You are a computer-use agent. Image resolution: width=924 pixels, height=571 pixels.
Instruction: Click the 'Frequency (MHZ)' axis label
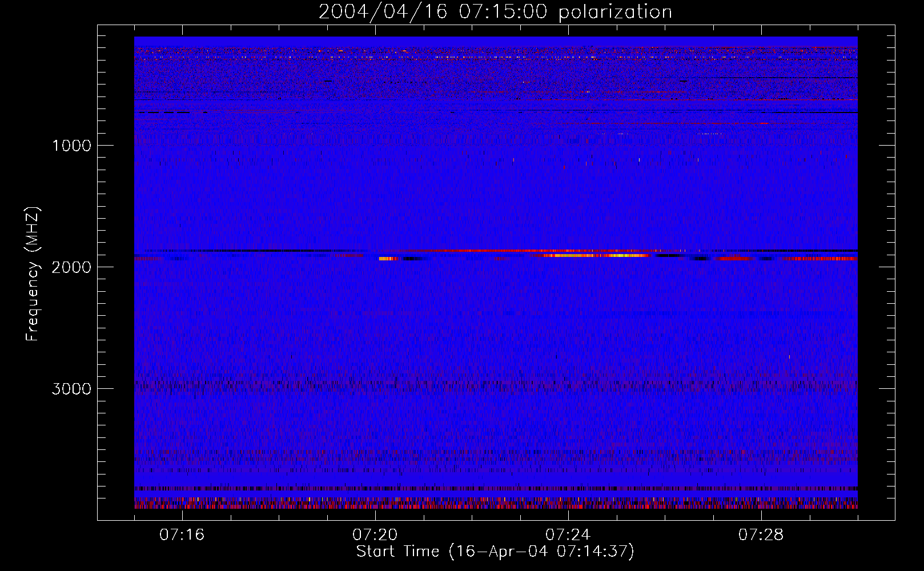click(x=33, y=274)
